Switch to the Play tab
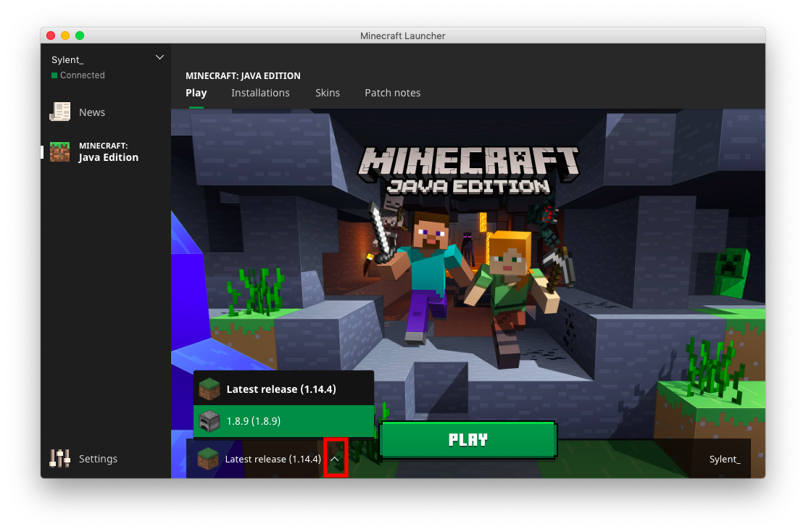Screen dimensions: 806x532 click(196, 93)
